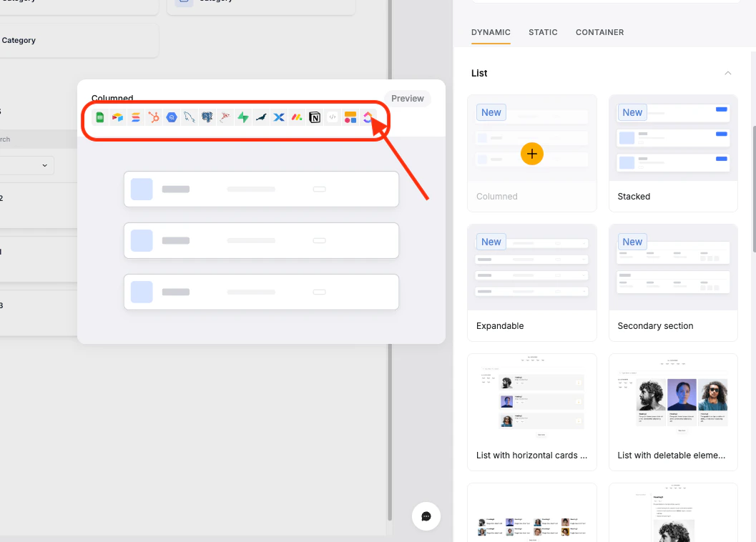Select the PostgreSQL elephant data source icon
The width and height of the screenshot is (756, 542).
pos(207,117)
